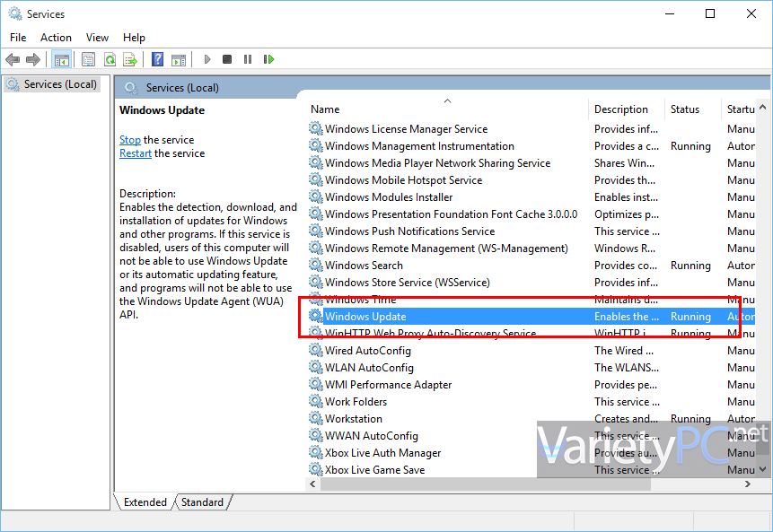Click the Export List toolbar icon
This screenshot has width=773, height=532.
(x=130, y=59)
